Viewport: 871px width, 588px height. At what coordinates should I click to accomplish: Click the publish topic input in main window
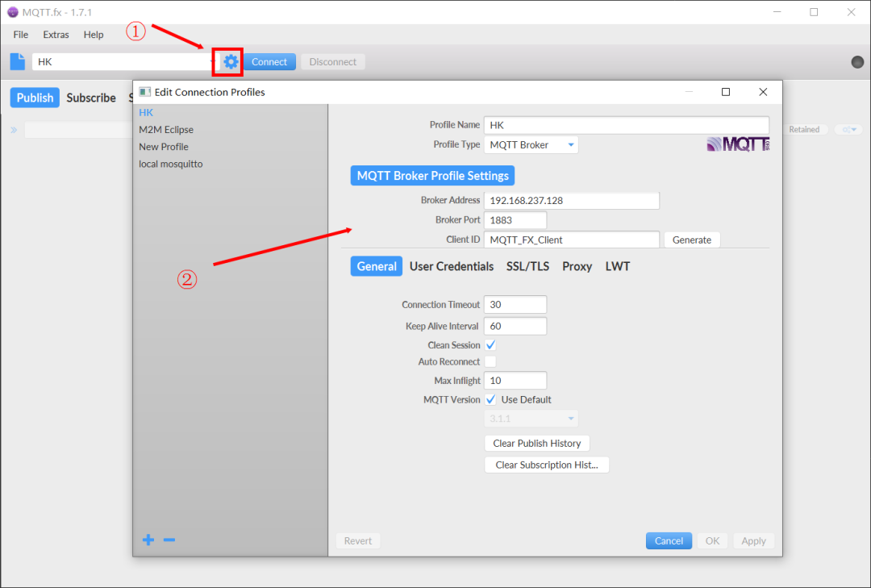(77, 130)
